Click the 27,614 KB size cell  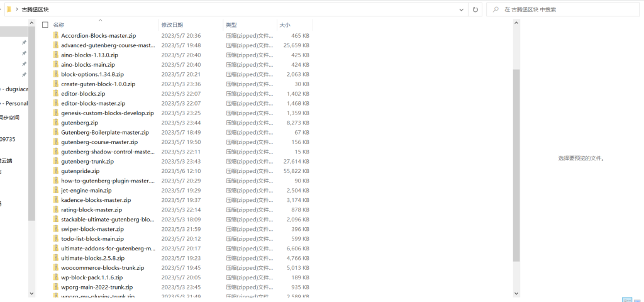[x=296, y=161]
